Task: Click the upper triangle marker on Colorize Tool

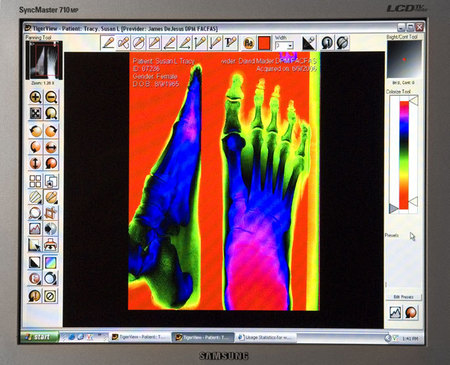Action: point(414,101)
